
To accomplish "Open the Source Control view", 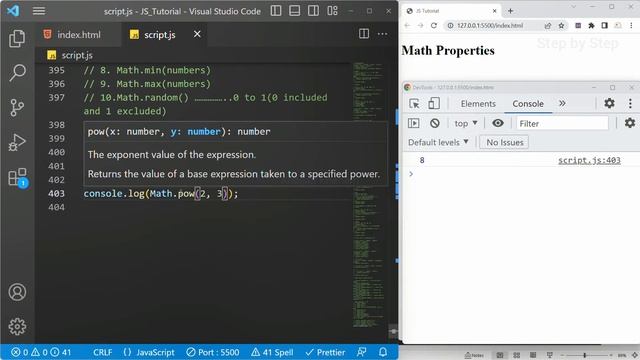I will (x=17, y=108).
